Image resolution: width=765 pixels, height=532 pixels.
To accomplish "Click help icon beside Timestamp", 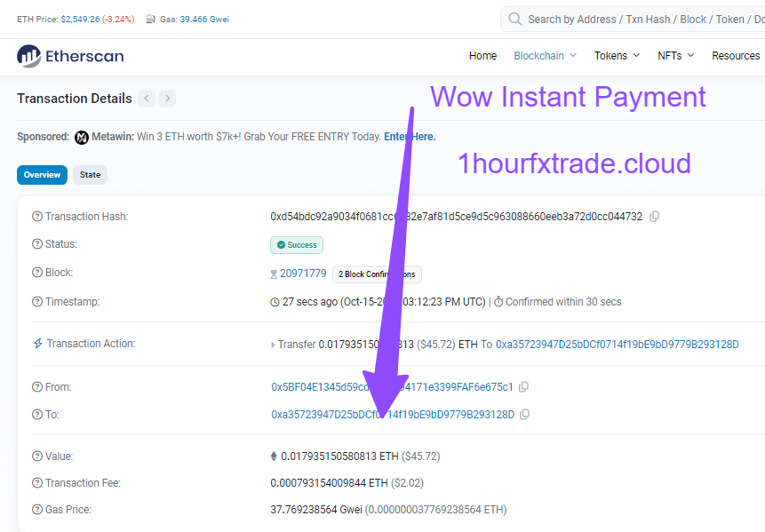I will (x=37, y=301).
